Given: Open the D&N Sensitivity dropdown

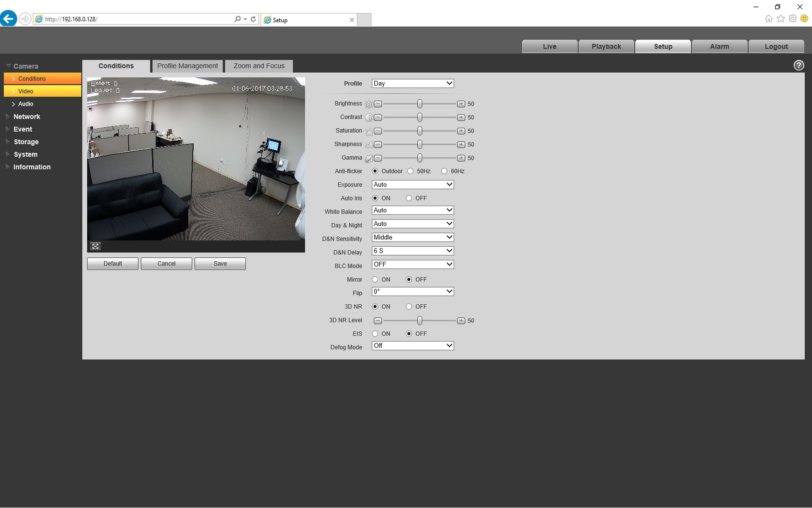Looking at the screenshot, I should tap(413, 237).
